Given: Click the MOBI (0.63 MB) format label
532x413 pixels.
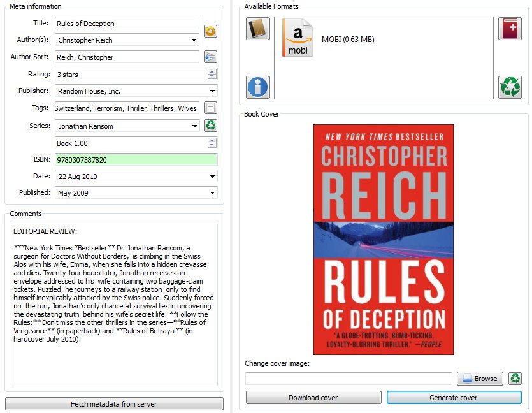Looking at the screenshot, I should [x=348, y=40].
